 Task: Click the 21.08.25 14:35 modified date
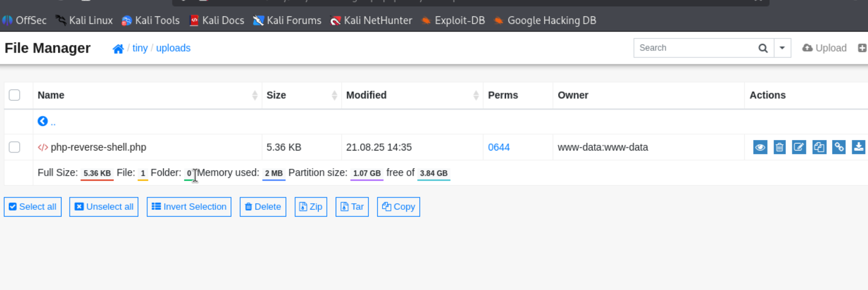click(379, 147)
